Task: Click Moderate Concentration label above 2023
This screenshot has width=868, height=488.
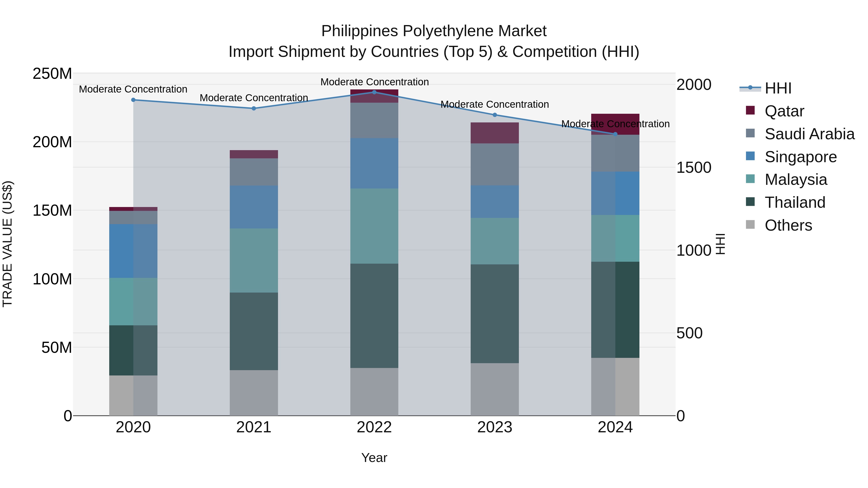Action: tap(495, 104)
